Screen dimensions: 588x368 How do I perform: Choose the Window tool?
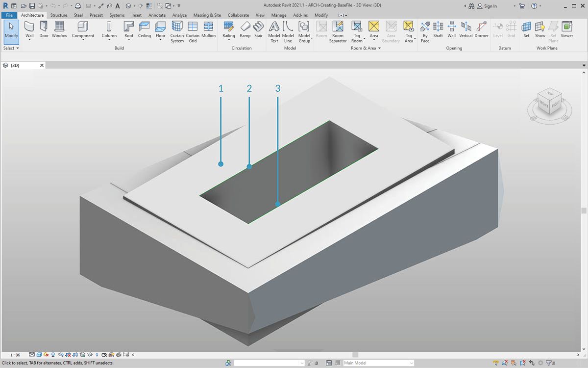tap(59, 29)
